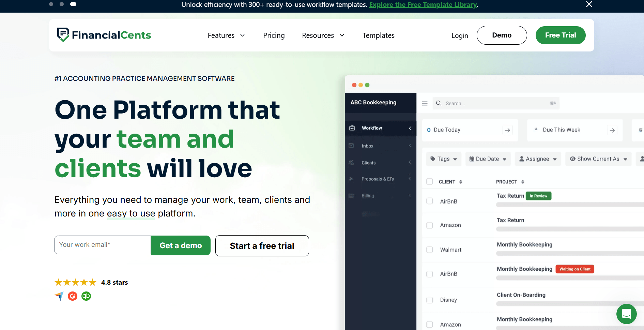Image resolution: width=644 pixels, height=330 pixels.
Task: Click the Disney Client On-Boarding progress bar
Action: point(570,304)
